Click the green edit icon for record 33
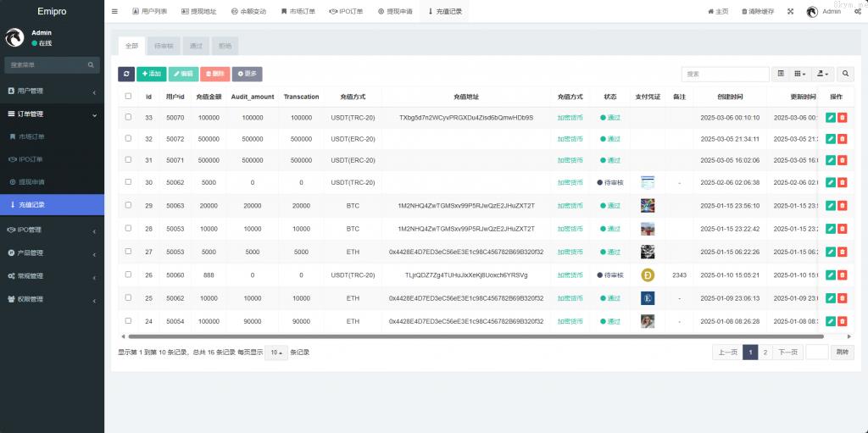The image size is (868, 433). 831,118
